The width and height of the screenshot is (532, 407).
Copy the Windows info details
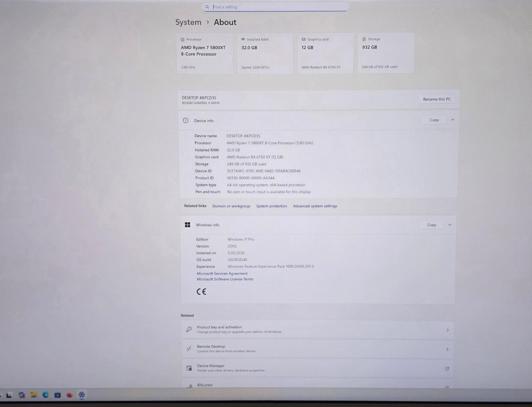431,225
